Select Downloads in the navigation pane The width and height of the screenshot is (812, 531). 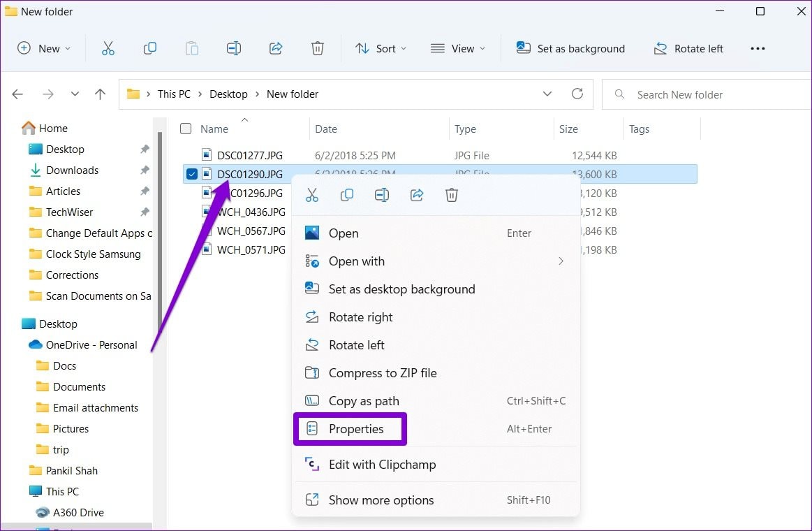64,170
